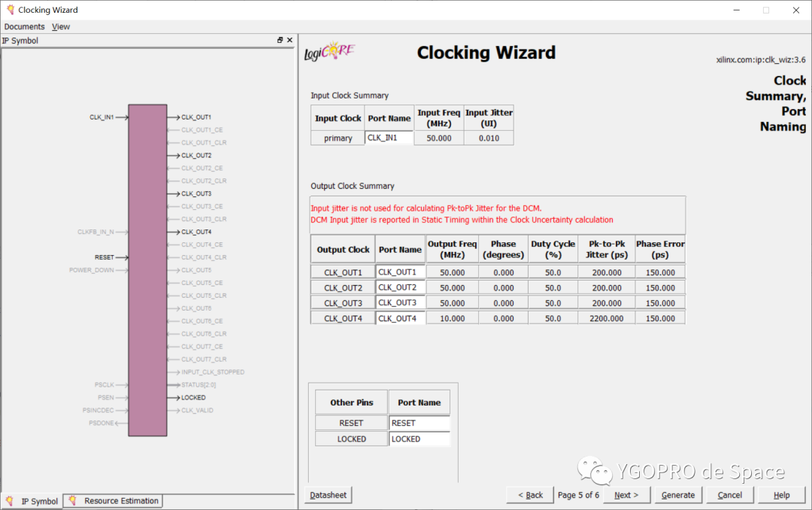Click the Resource Estimation tab's lightbulb icon
The width and height of the screenshot is (812, 510).
72,501
